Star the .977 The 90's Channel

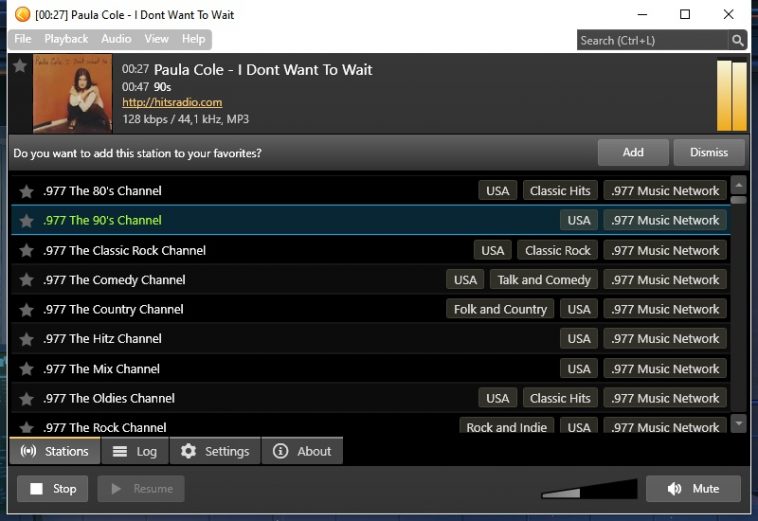click(x=27, y=221)
